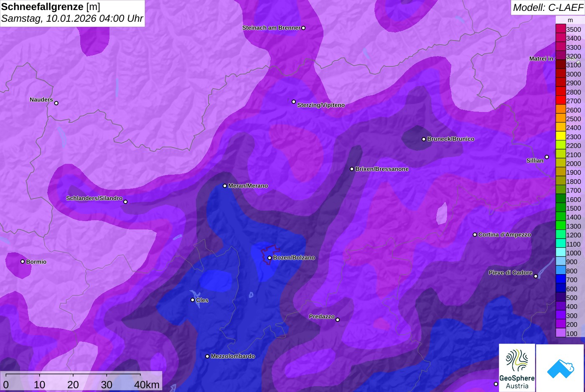Select the 2300 m yellow legend swatch
The width and height of the screenshot is (585, 392).
point(561,136)
